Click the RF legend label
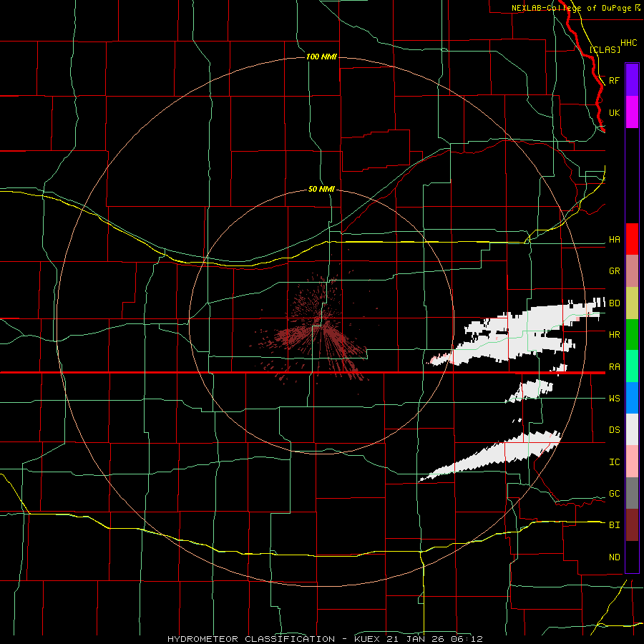This screenshot has height=644, width=644. click(615, 80)
